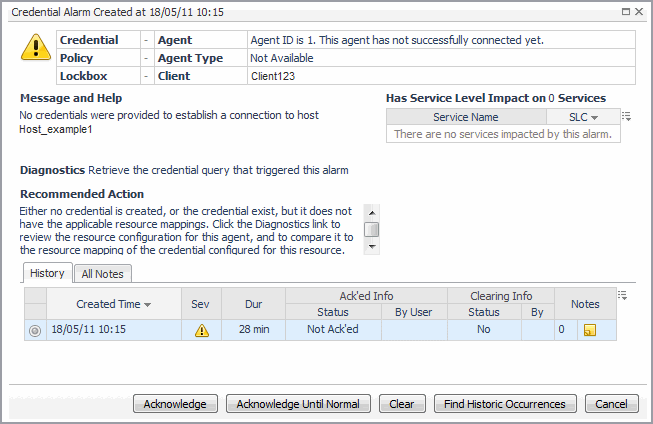Select the 18/05/11 10:15 created time cell
The height and width of the screenshot is (424, 653).
pyautogui.click(x=114, y=330)
